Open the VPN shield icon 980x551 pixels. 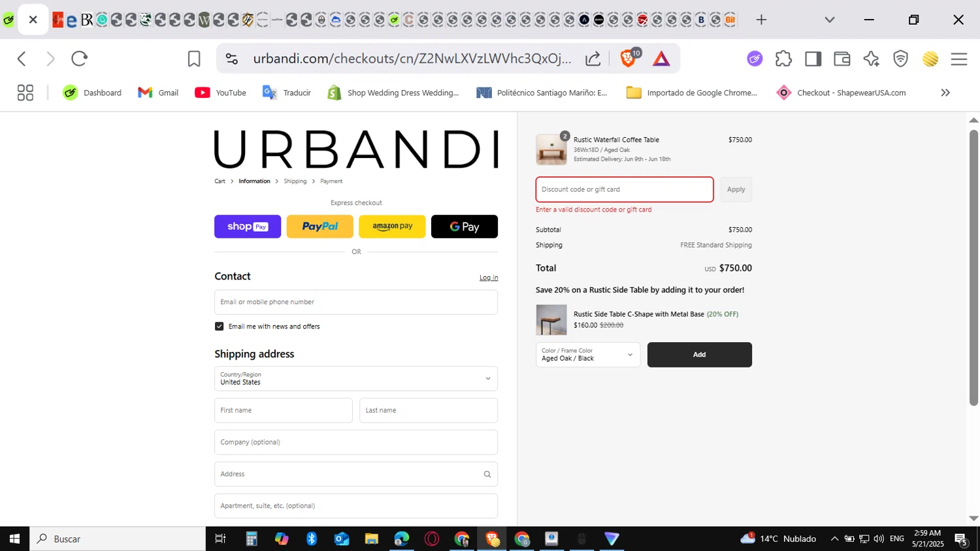pos(901,59)
